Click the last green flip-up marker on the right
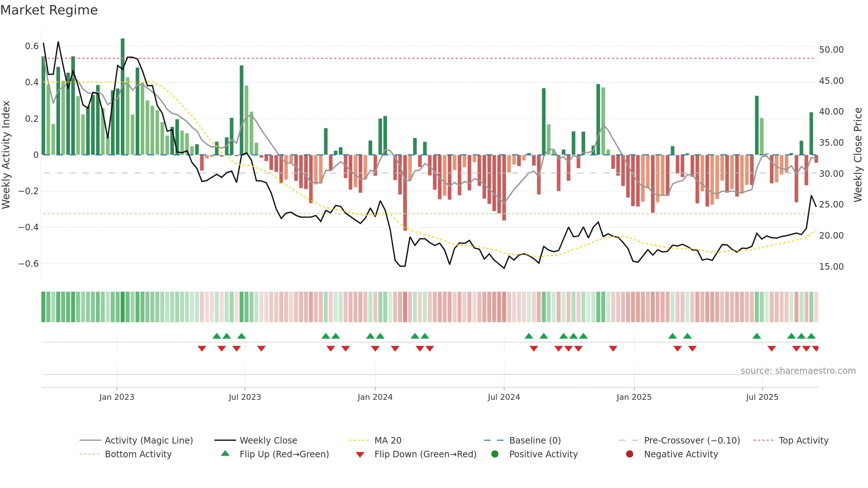Screen dimensions: 868x488 (x=811, y=336)
